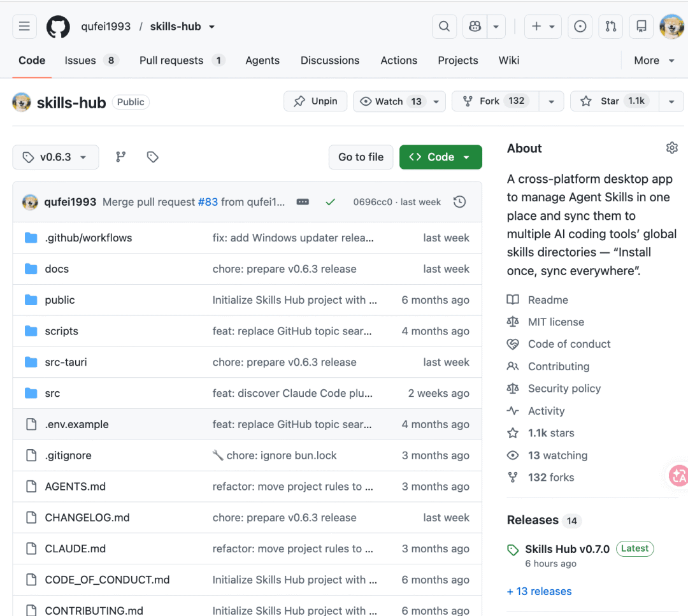Open Copilot chat icon
Image resolution: width=688 pixels, height=616 pixels.
475,26
